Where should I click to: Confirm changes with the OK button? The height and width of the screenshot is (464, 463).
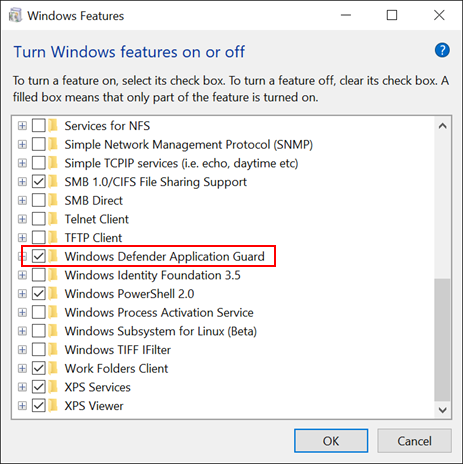pyautogui.click(x=331, y=441)
